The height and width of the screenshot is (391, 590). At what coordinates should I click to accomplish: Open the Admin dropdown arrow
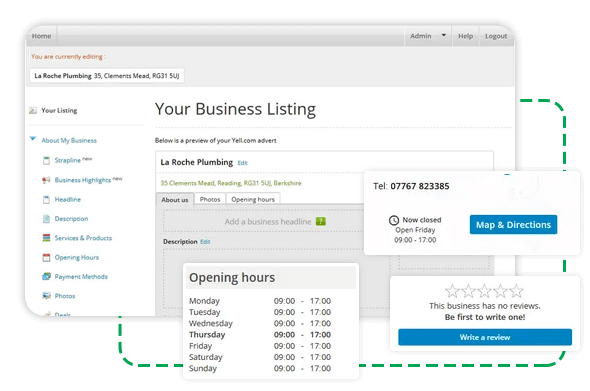[x=444, y=35]
